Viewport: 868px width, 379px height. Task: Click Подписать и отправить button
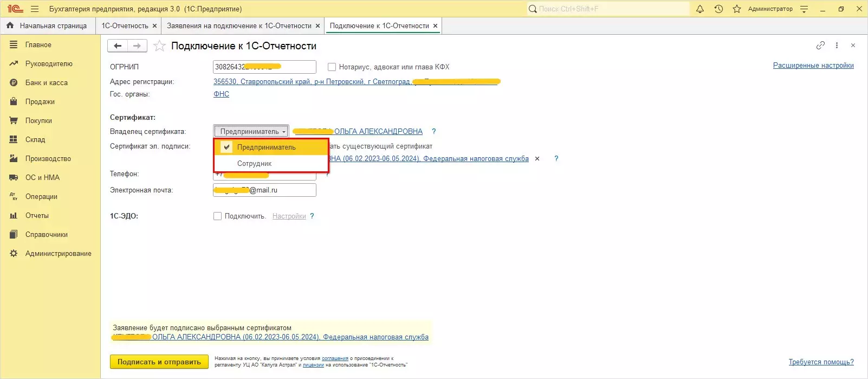159,362
